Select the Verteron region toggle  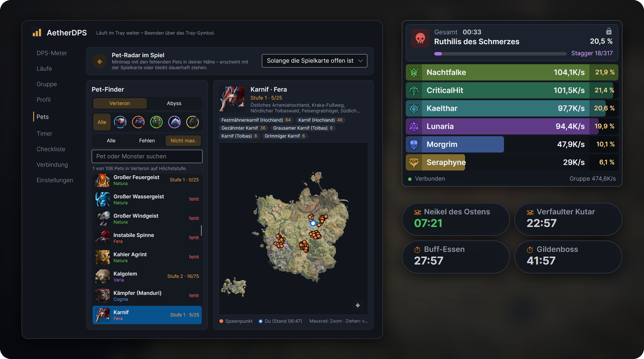tap(120, 103)
